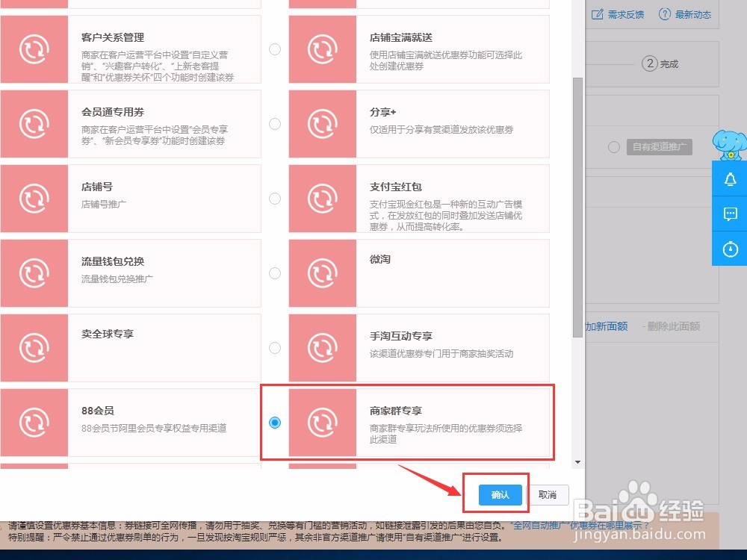The width and height of the screenshot is (747, 560).
Task: Open the 最新动态 latest updates link
Action: (x=684, y=13)
